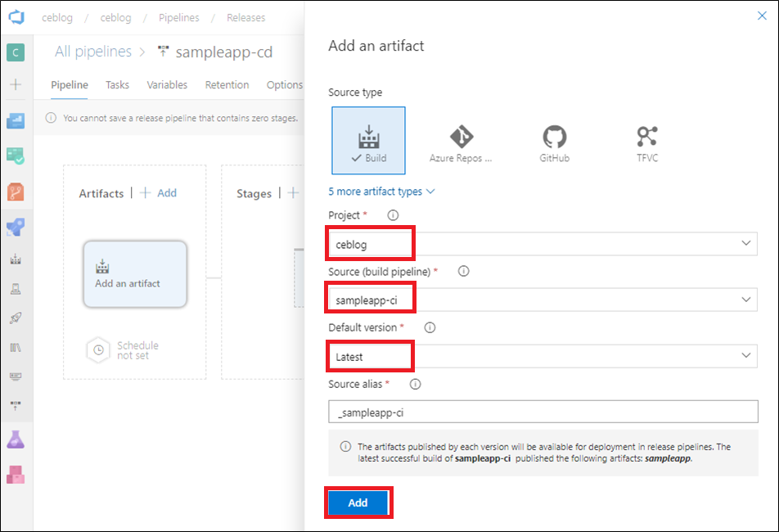The height and width of the screenshot is (532, 779).
Task: Click the plus icon next to Stages
Action: coord(293,192)
